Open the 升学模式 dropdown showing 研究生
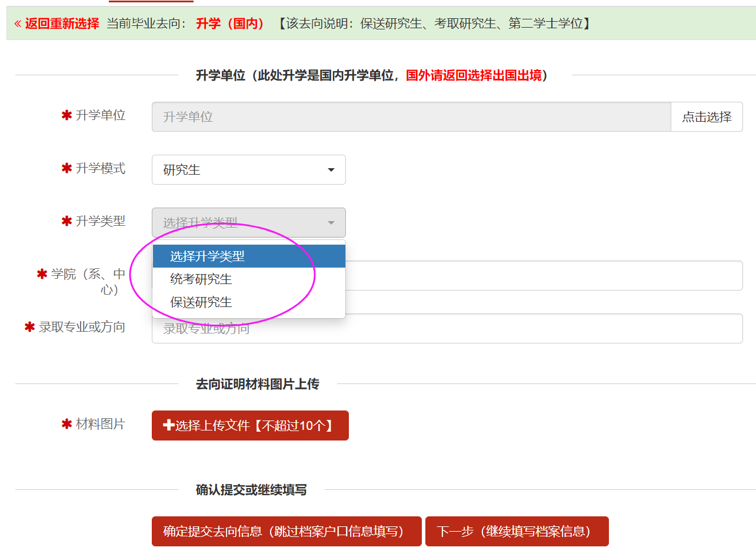Image resolution: width=756 pixels, height=554 pixels. 249,169
